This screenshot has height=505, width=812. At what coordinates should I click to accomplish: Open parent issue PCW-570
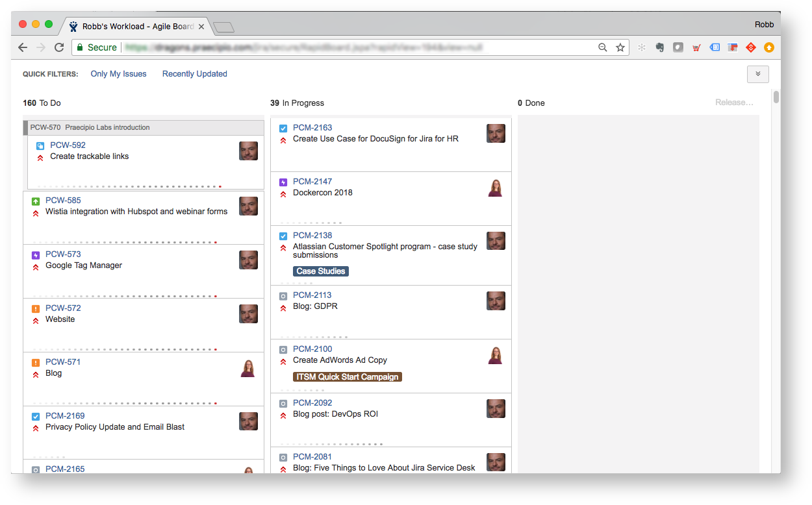(x=45, y=127)
